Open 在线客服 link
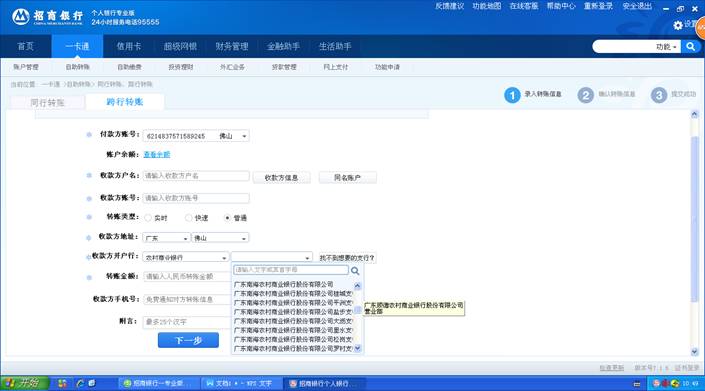The image size is (705, 391). (524, 6)
